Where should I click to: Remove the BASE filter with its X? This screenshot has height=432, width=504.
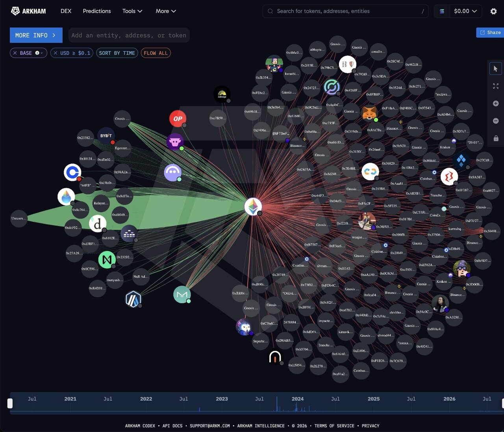(15, 53)
